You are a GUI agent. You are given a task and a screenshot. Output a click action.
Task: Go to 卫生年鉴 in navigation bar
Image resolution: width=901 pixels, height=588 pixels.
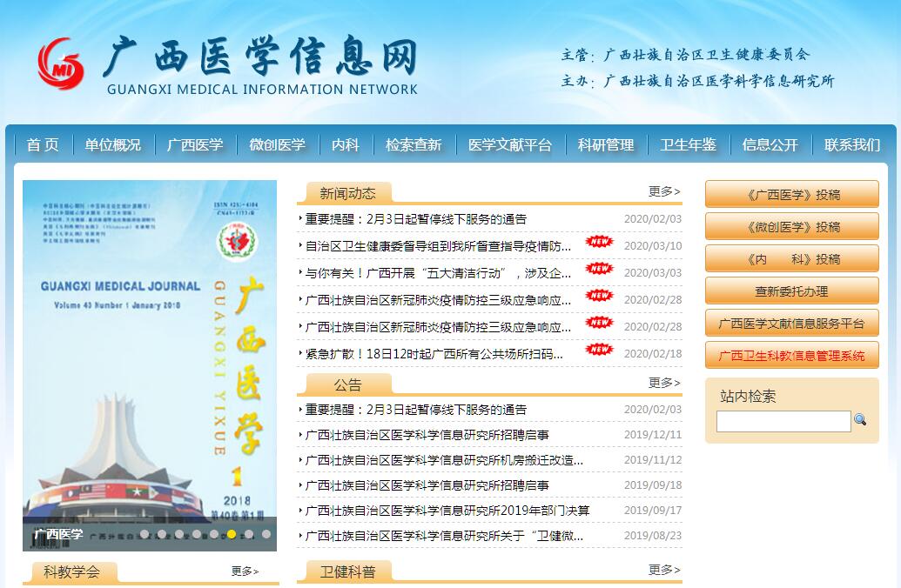coord(688,145)
